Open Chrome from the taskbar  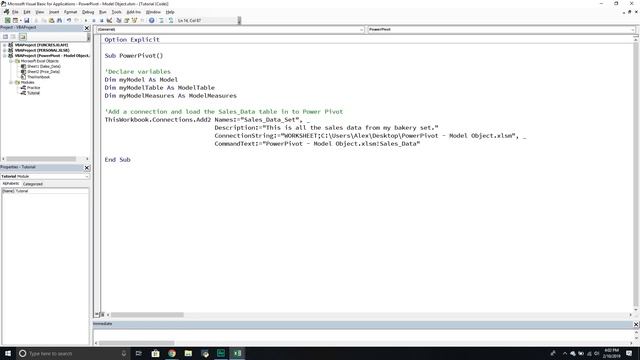click(x=172, y=353)
